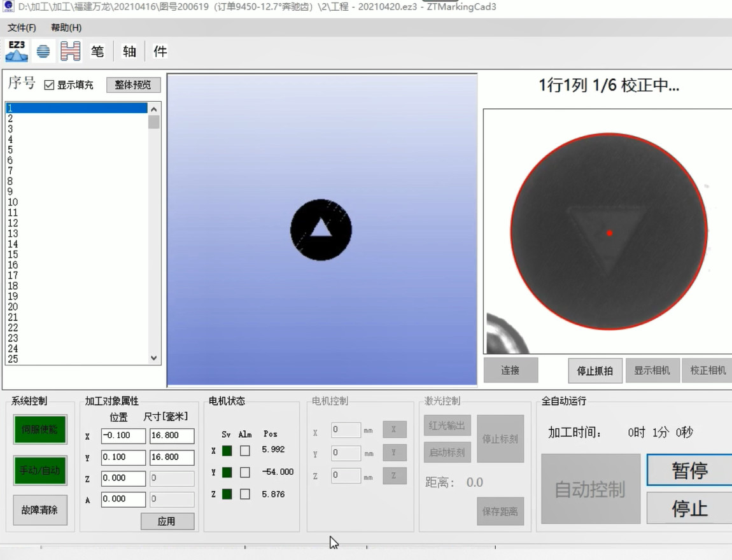Check the Y axis Alm checkbox
732x560 pixels.
pyautogui.click(x=245, y=473)
